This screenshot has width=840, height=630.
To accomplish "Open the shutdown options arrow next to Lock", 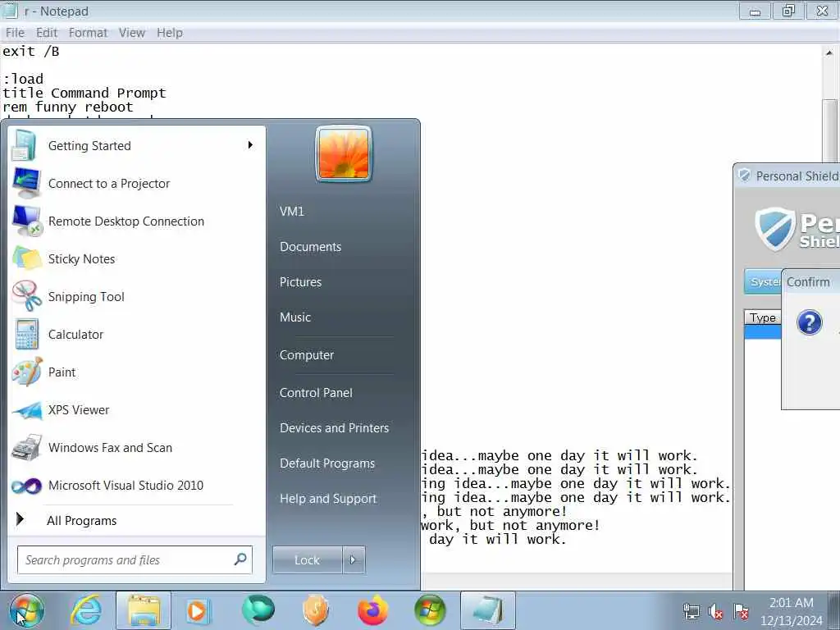I will coord(354,559).
